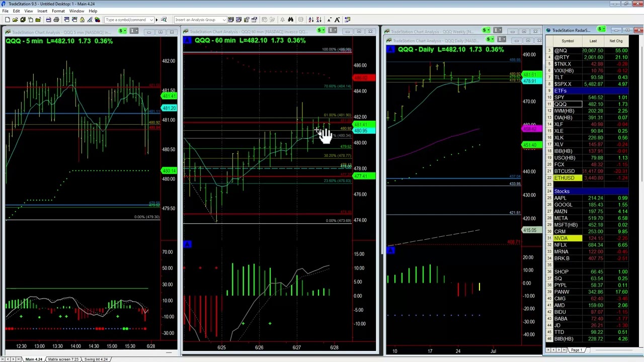
Task: Open the interval link I on 60 min chart
Action: pyautogui.click(x=333, y=31)
